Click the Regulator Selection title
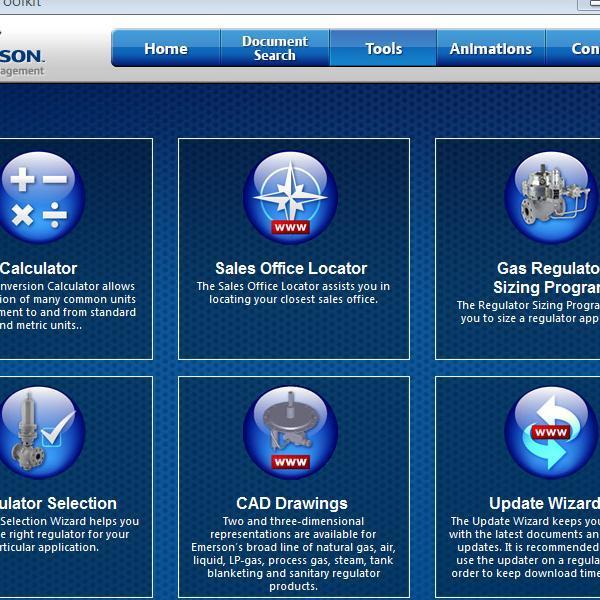Screen dimensions: 600x600 click(58, 503)
